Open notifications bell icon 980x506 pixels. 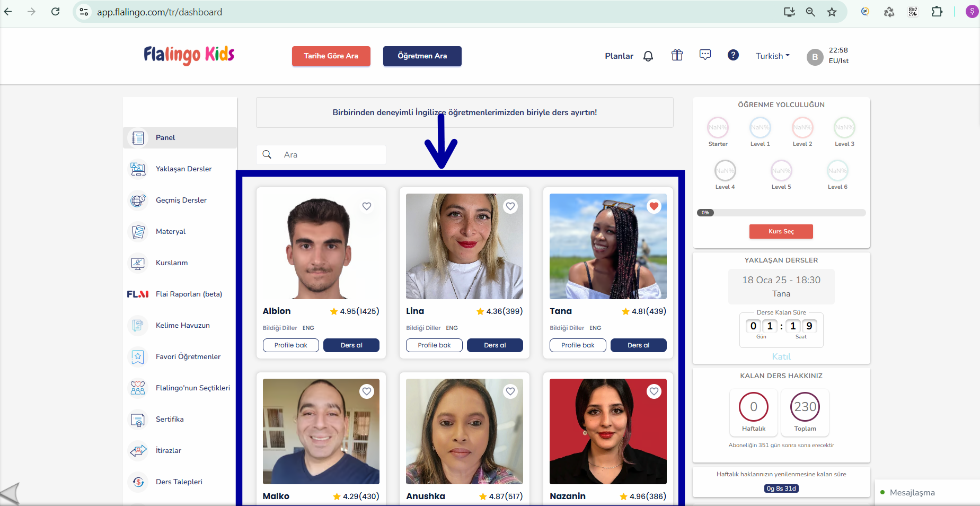[648, 56]
